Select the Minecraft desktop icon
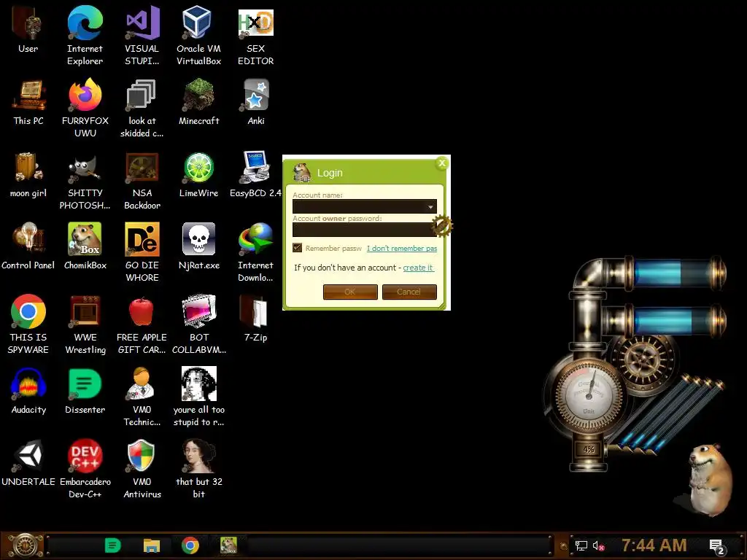 pos(198,102)
